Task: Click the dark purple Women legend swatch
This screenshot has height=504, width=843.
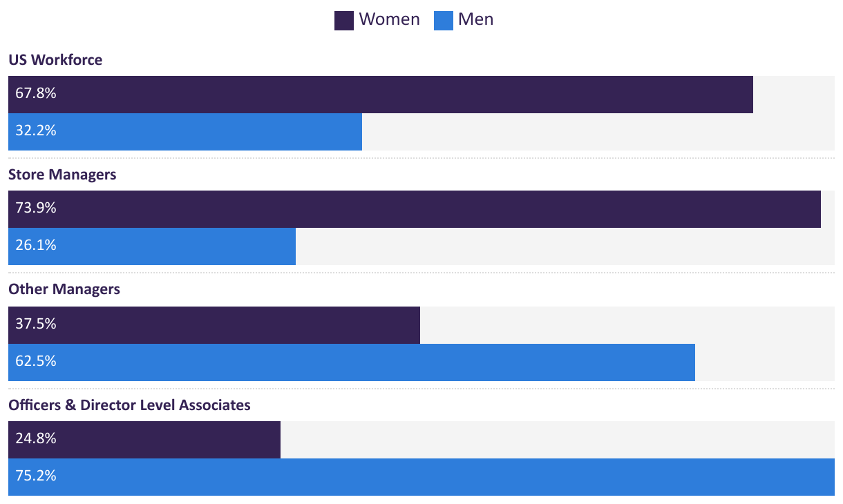Action: click(x=344, y=20)
